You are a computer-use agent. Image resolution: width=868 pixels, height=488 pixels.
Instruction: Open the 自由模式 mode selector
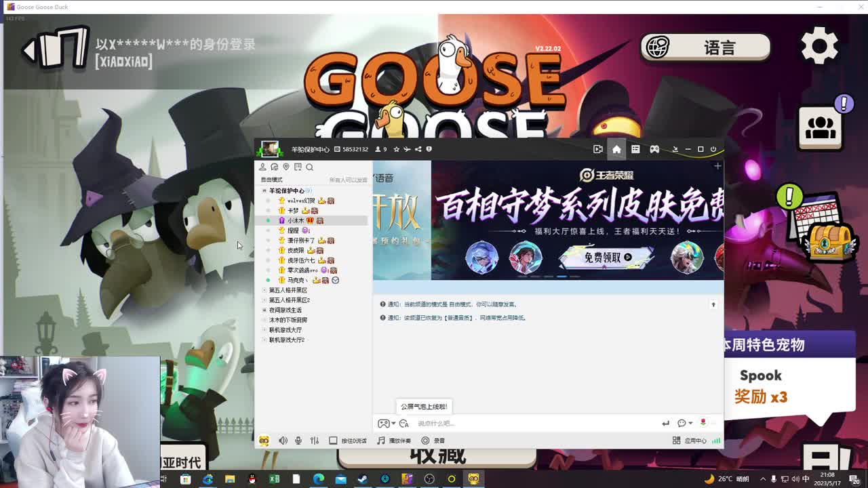point(271,180)
